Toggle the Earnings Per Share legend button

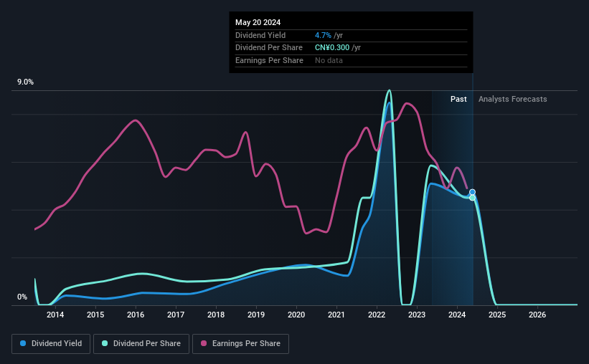coord(241,344)
